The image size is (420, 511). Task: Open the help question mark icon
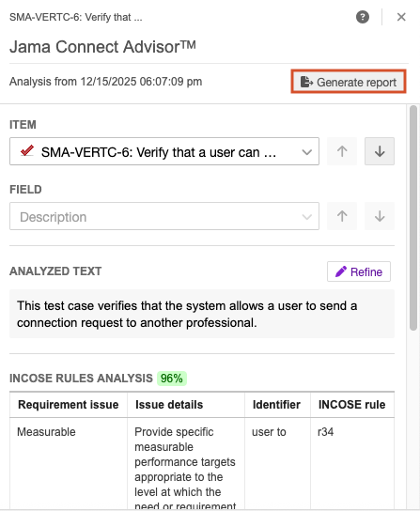tap(363, 17)
